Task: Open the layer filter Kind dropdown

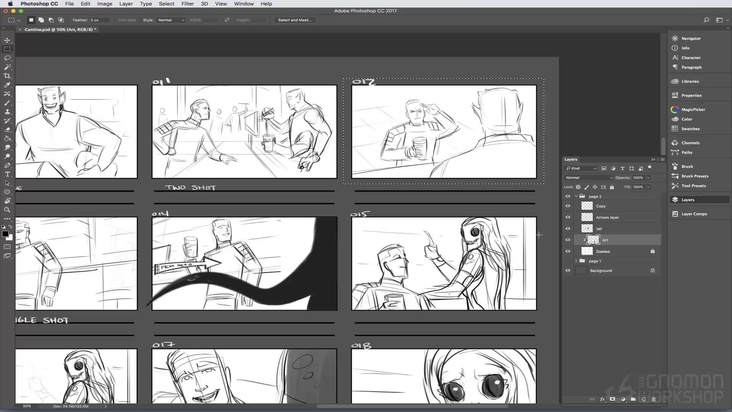Action: (x=581, y=168)
